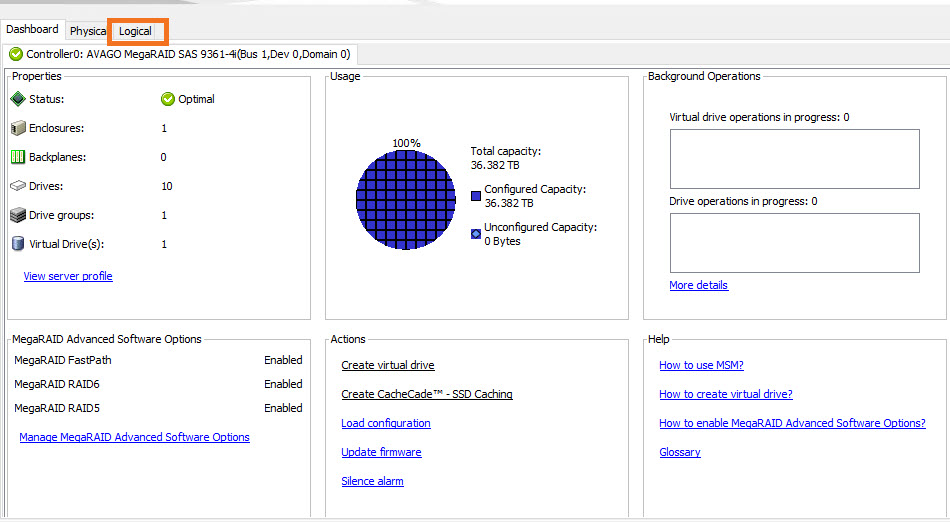Image resolution: width=950 pixels, height=522 pixels.
Task: Click the Total capacity 36.382 TB value
Action: point(495,165)
